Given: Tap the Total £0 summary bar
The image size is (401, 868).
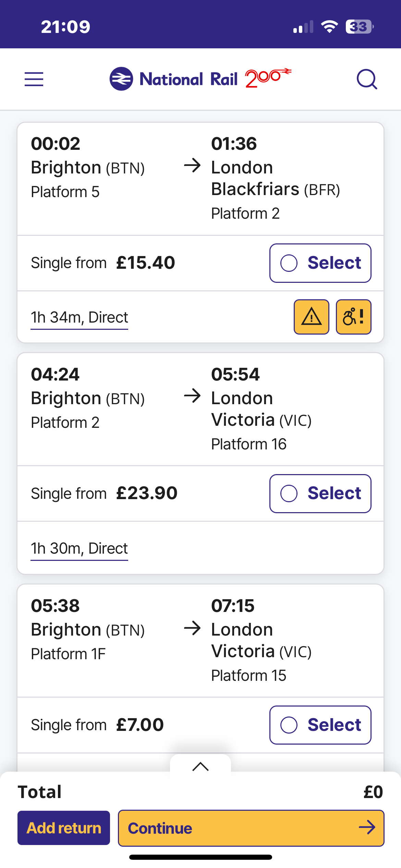Looking at the screenshot, I should pos(200,792).
